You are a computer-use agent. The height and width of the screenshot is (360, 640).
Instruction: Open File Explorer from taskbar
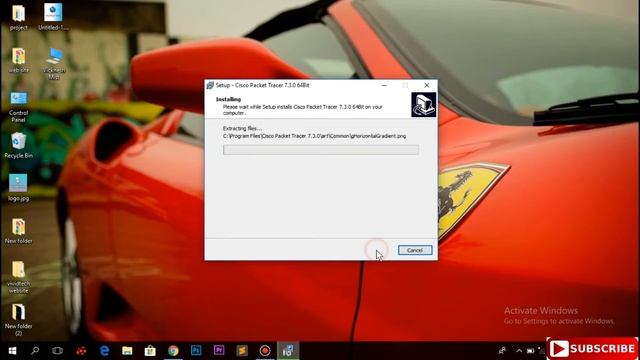point(127,351)
